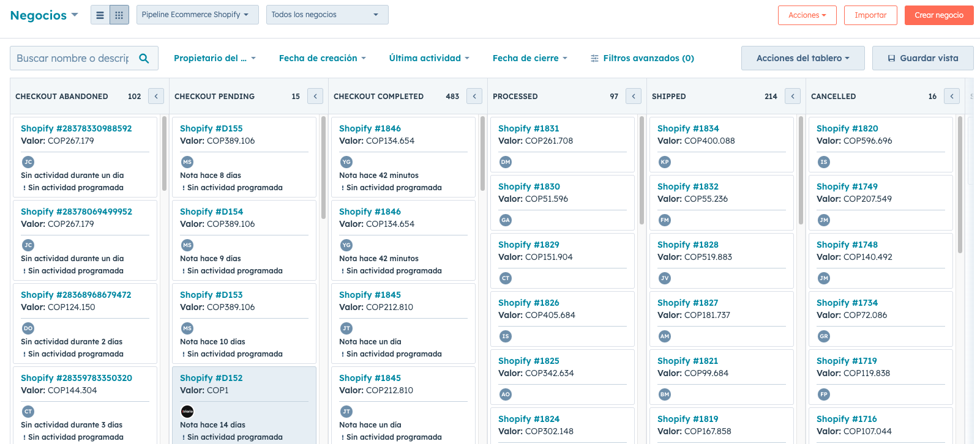
Task: Click JV avatar on Shopify #1828 card
Action: (665, 278)
